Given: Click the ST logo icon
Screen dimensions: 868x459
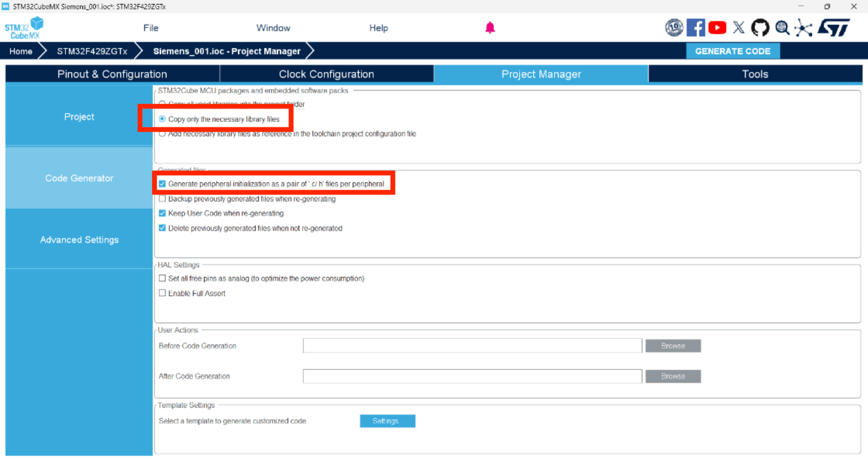Looking at the screenshot, I should point(834,28).
